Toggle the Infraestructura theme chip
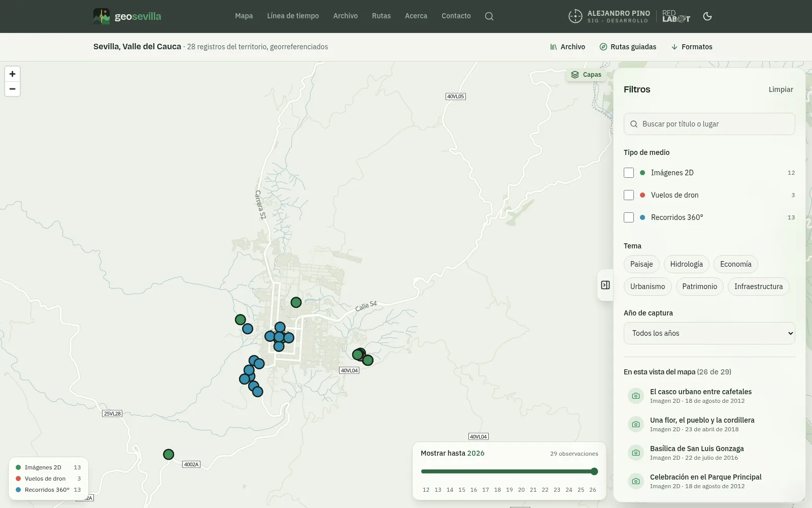812x508 pixels. 759,287
